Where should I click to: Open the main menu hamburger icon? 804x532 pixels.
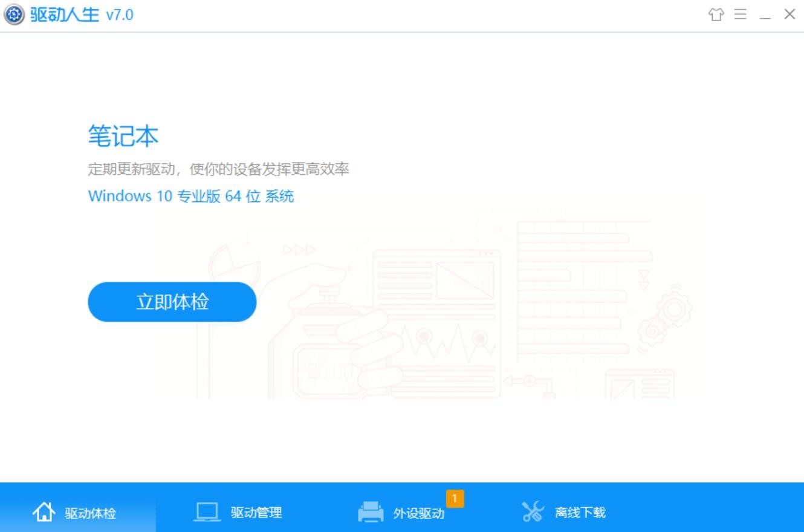(741, 15)
